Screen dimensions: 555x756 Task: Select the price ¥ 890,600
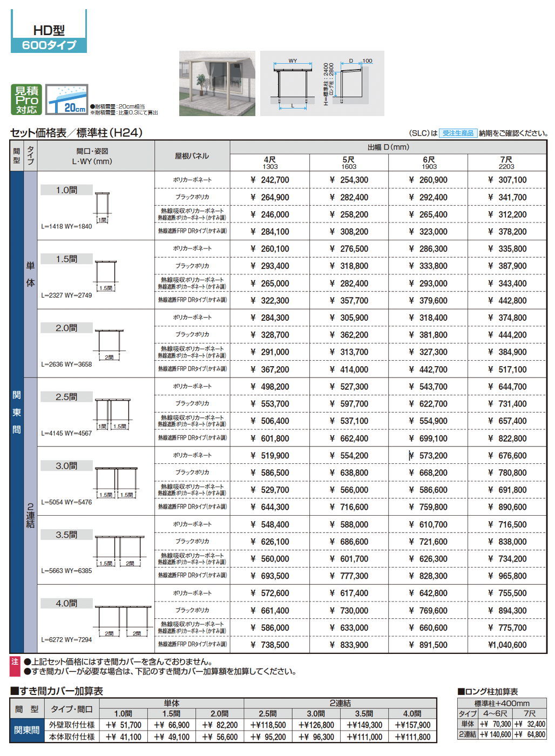(x=507, y=507)
